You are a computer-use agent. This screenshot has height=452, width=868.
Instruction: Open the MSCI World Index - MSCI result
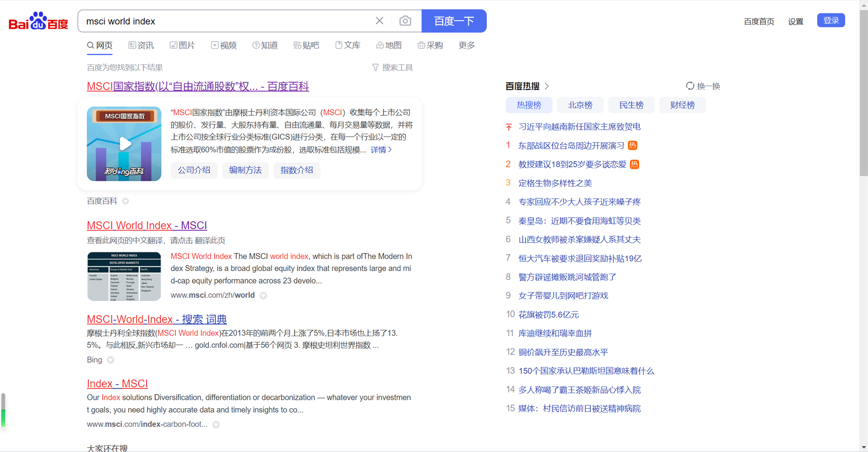(147, 226)
